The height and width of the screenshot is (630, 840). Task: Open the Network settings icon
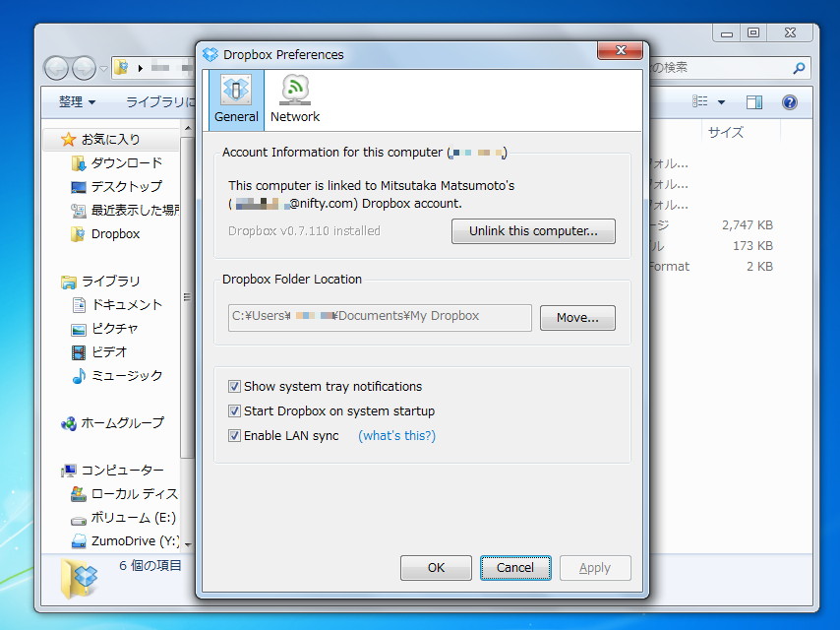(x=294, y=98)
